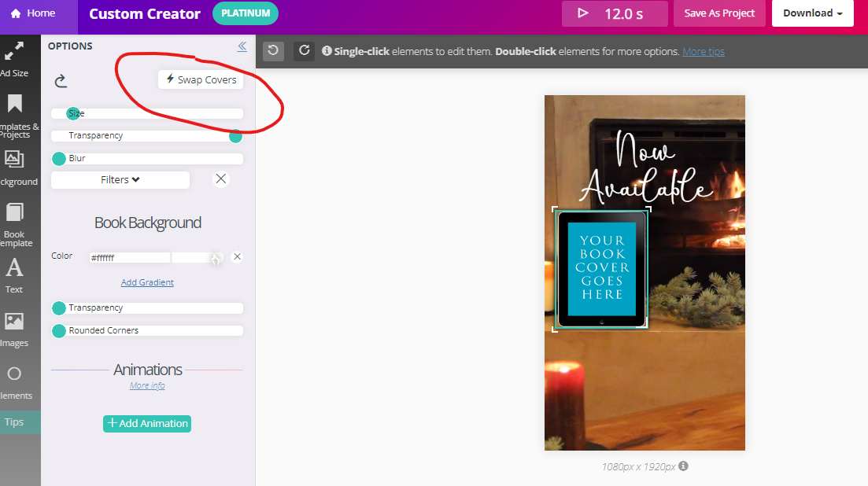868x486 pixels.
Task: Open the Elements sidebar panel
Action: pos(14,382)
